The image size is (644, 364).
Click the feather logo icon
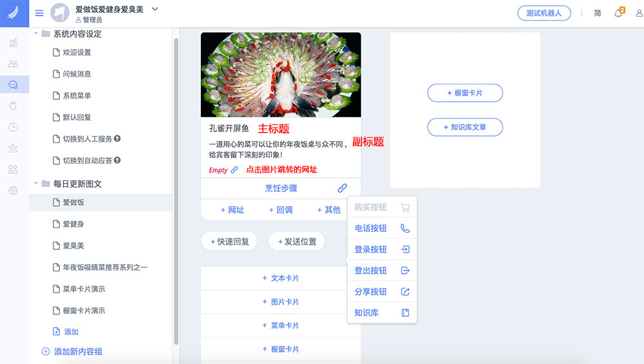[14, 13]
